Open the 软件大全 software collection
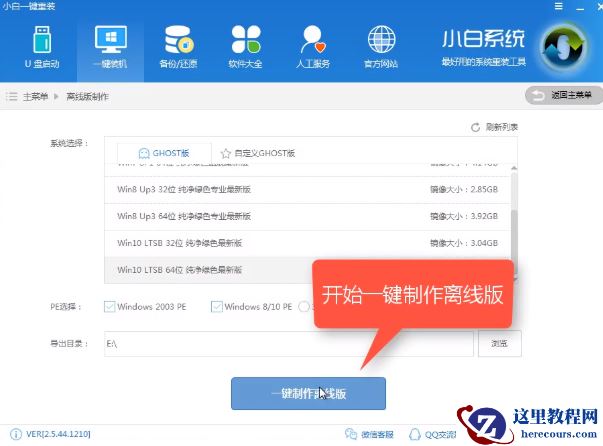Image resolution: width=603 pixels, height=446 pixels. point(246,47)
